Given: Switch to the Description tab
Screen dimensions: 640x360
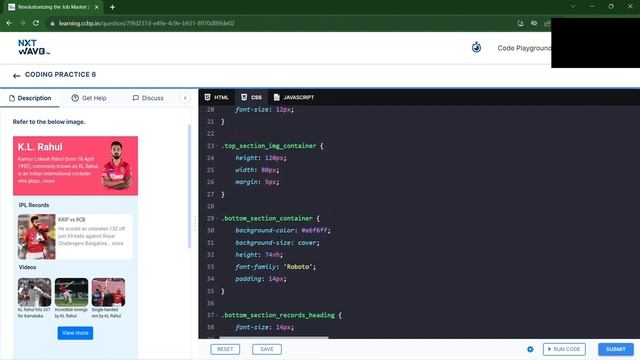Looking at the screenshot, I should pos(30,98).
